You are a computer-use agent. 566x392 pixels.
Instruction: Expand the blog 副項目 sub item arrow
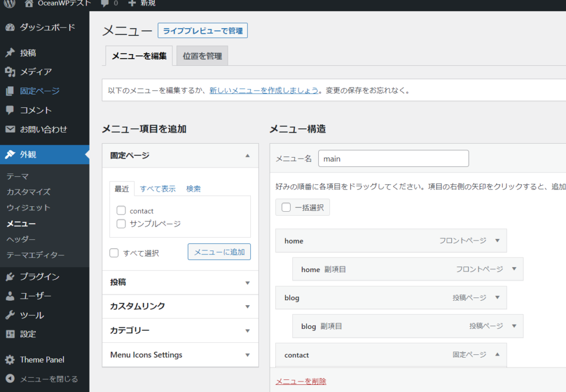pyautogui.click(x=514, y=326)
